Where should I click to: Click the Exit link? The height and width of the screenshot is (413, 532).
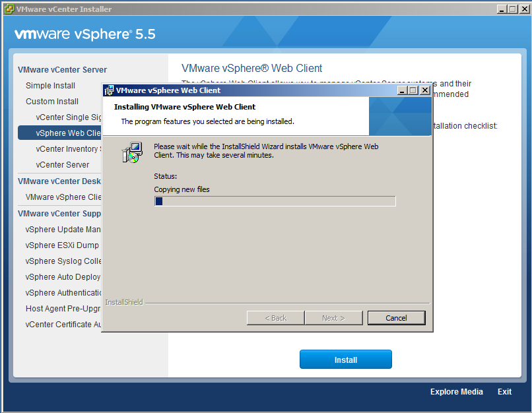(x=504, y=392)
